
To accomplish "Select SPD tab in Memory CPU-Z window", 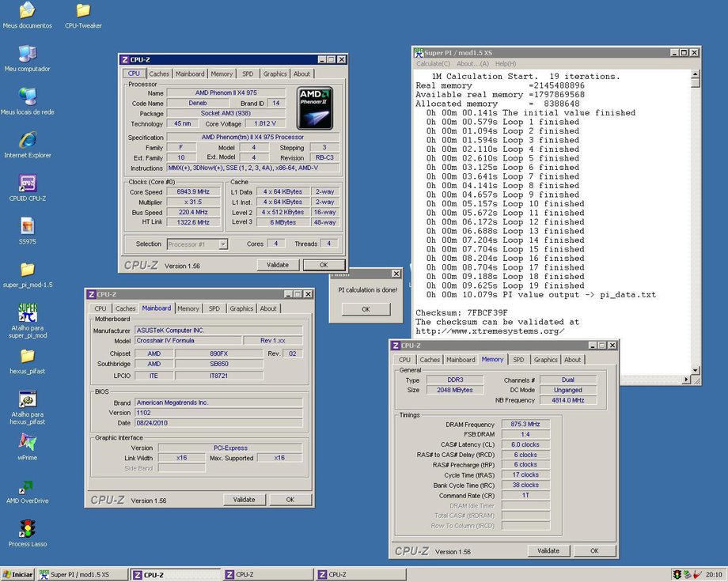I will pos(518,360).
